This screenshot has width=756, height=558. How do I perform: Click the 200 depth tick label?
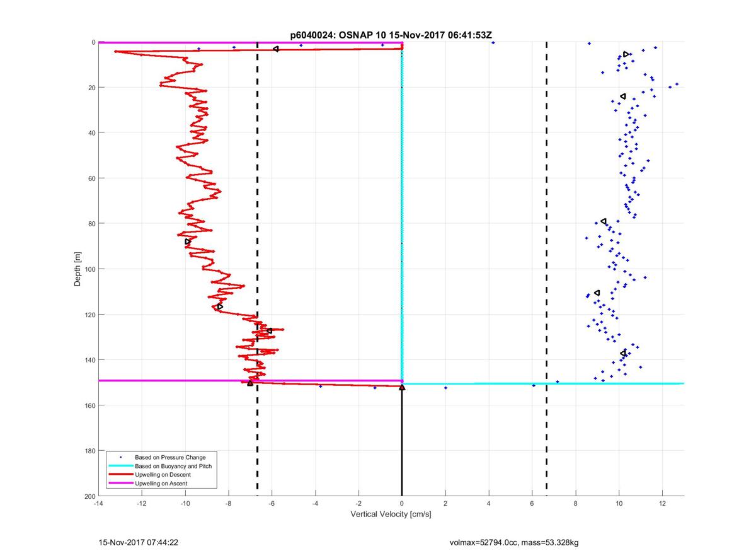click(89, 496)
